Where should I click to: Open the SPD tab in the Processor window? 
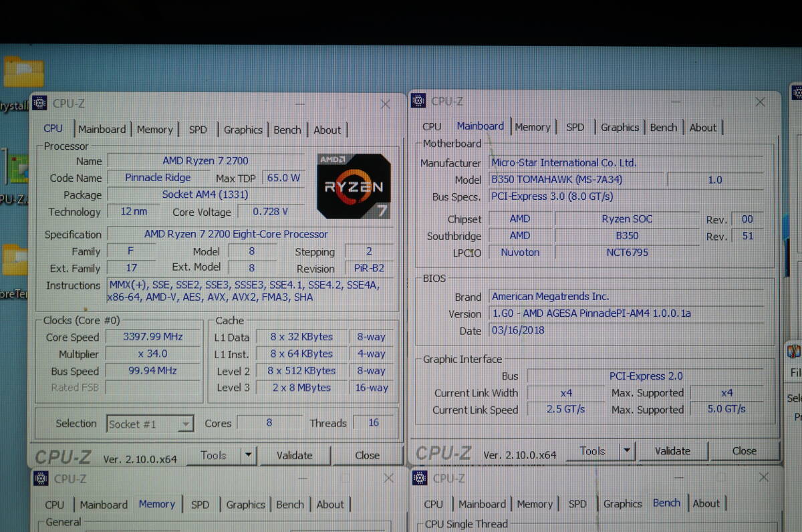[198, 130]
